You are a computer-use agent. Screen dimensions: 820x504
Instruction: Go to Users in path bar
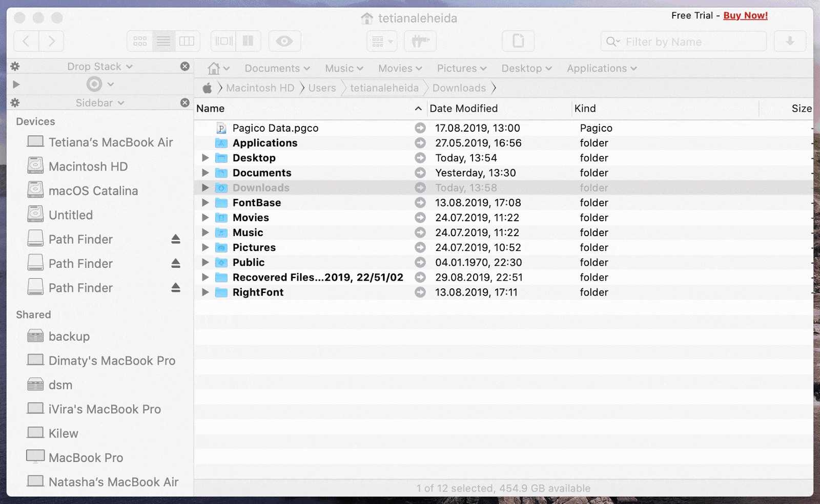[322, 88]
